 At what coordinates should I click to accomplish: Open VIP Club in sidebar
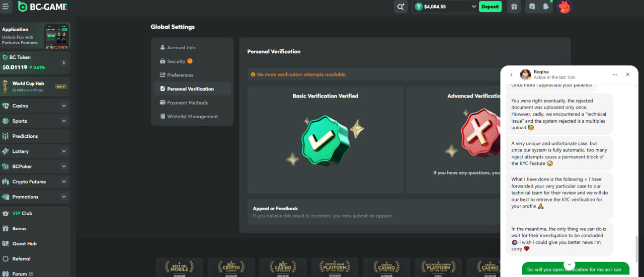[35, 213]
